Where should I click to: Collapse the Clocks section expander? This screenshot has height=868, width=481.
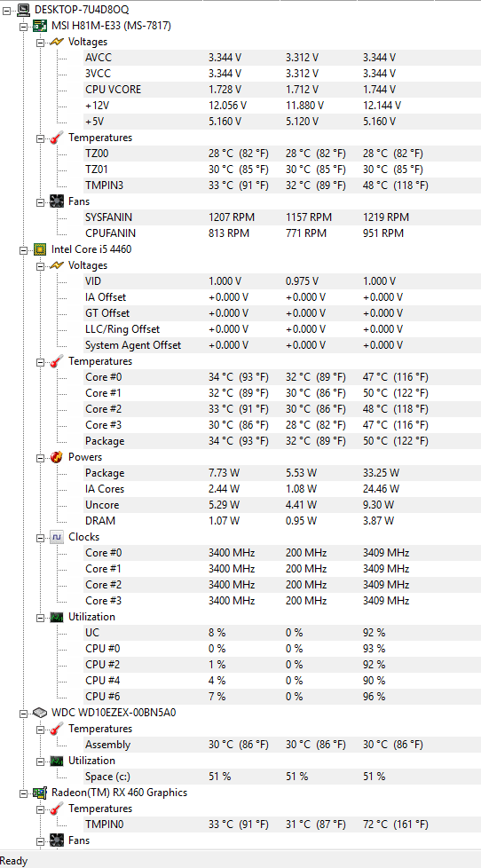point(40,538)
